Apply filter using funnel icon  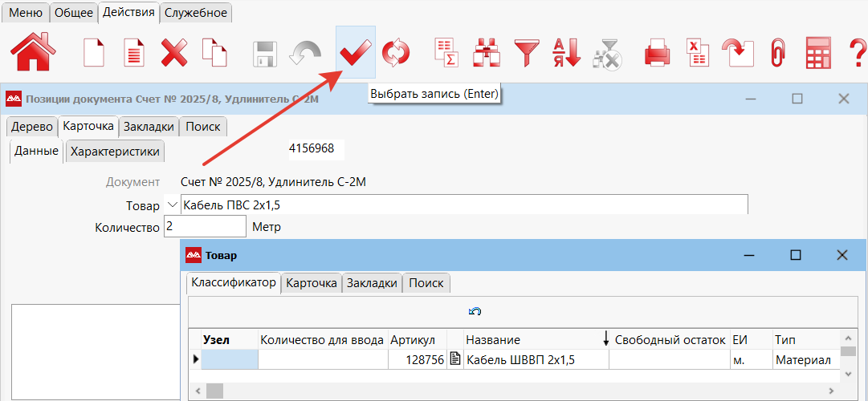click(x=527, y=53)
